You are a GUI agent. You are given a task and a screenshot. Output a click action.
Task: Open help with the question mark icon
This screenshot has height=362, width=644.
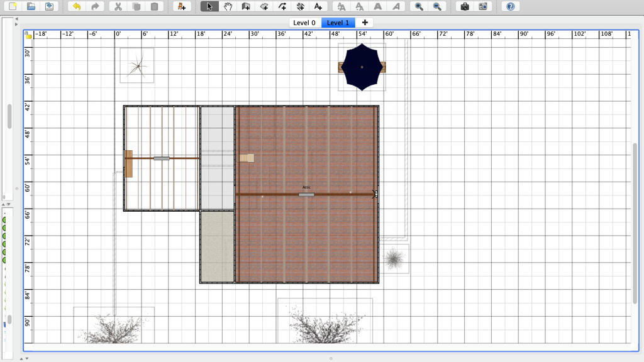click(510, 6)
